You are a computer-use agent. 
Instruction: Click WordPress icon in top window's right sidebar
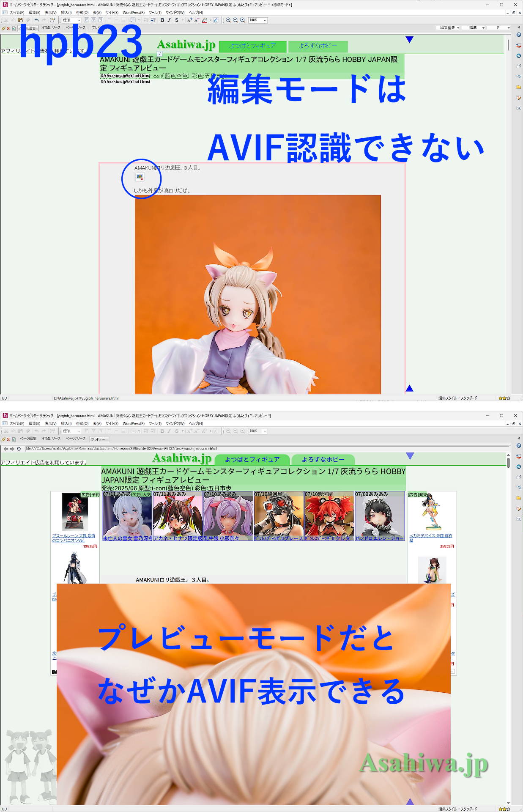(x=519, y=56)
